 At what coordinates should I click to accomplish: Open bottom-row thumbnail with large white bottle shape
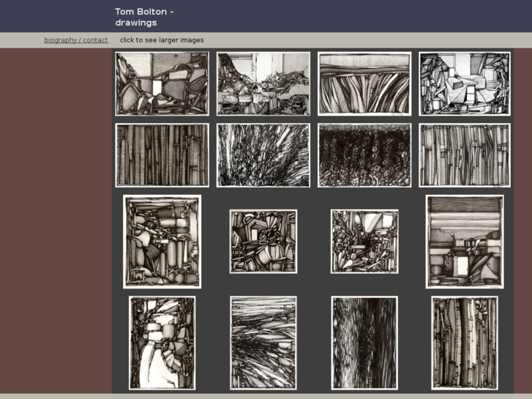162,343
